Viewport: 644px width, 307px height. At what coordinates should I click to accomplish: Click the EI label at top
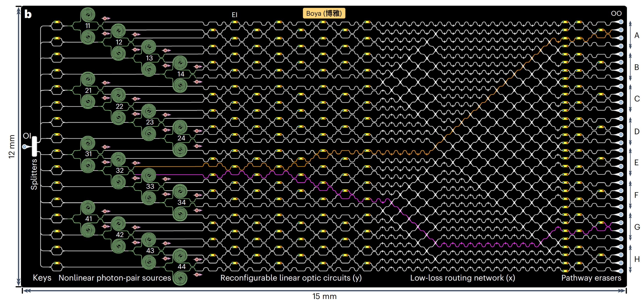234,15
